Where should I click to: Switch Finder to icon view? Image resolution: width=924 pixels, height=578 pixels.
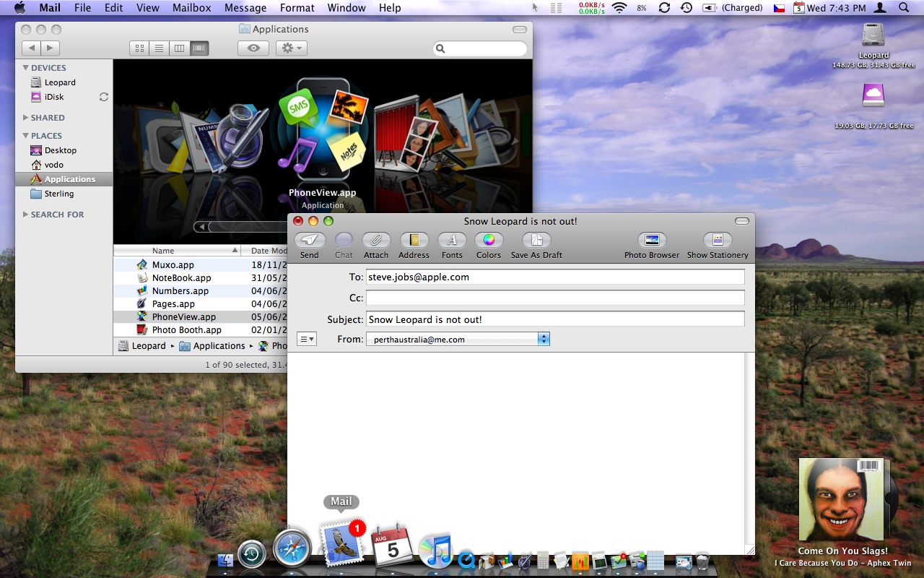(139, 48)
